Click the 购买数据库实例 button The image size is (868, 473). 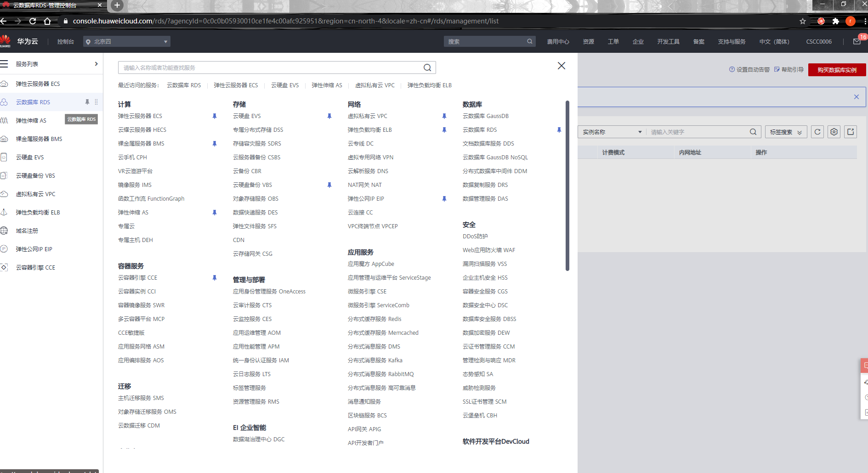point(837,70)
